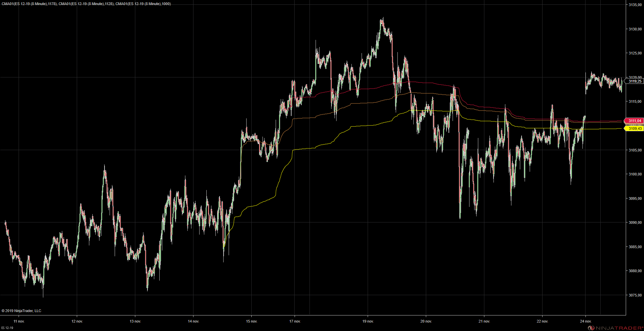Click the 3085,00 price axis label
The width and height of the screenshot is (644, 331).
click(635, 247)
